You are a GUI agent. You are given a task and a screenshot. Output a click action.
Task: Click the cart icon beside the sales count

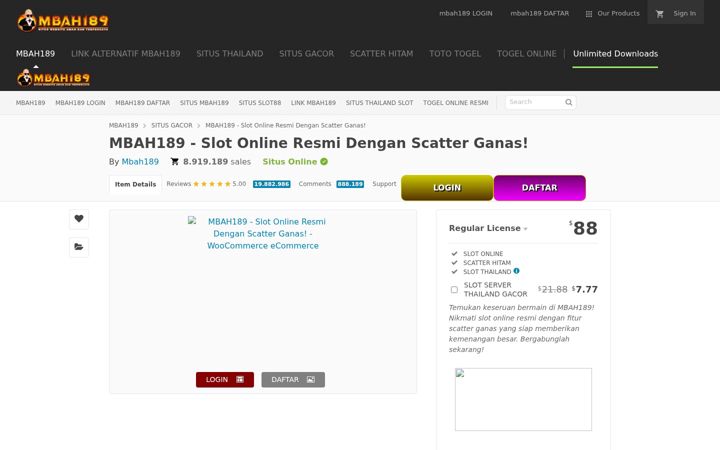pos(174,162)
